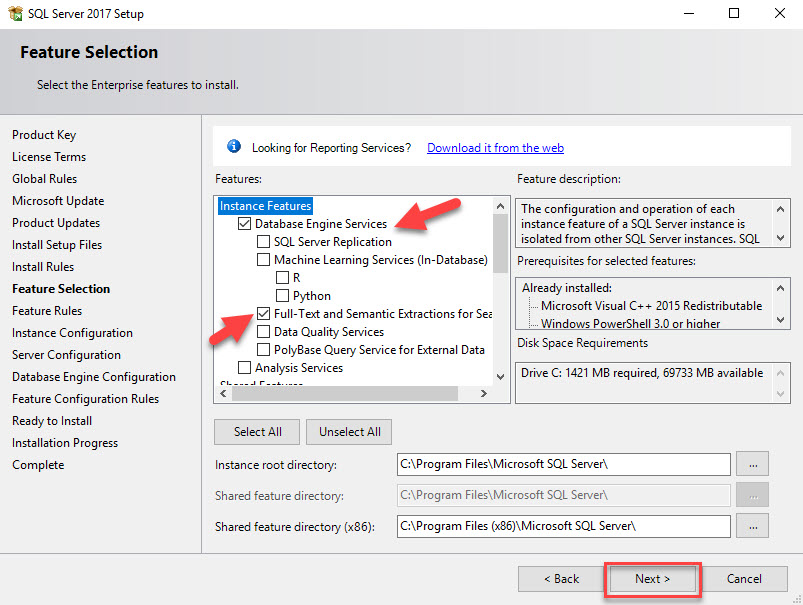Minimize the setup window
This screenshot has width=803, height=605.
coord(689,13)
